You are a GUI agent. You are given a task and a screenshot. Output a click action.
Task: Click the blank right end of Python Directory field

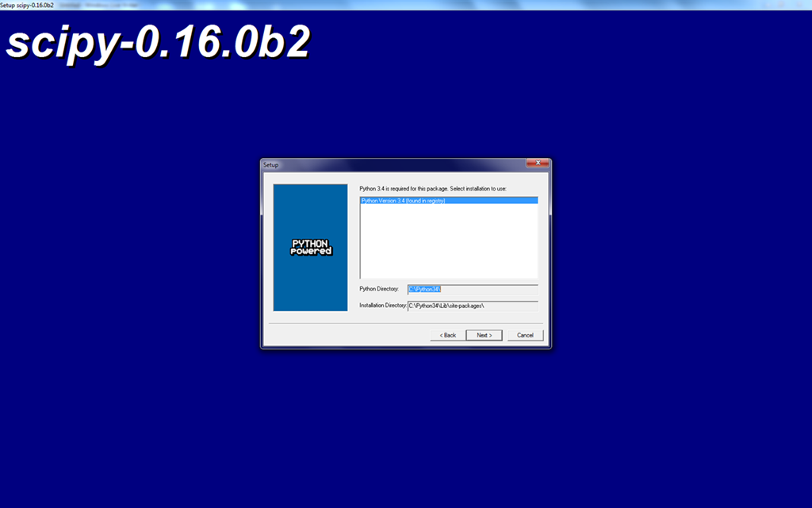coord(515,289)
